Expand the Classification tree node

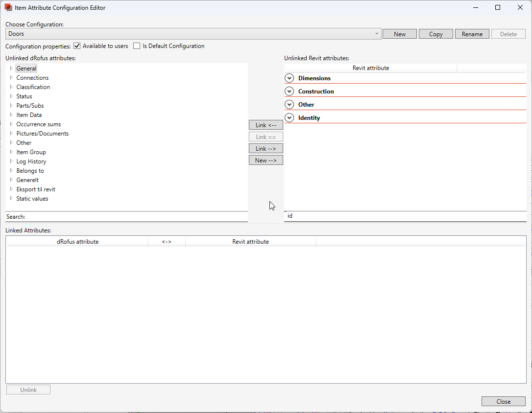(11, 87)
